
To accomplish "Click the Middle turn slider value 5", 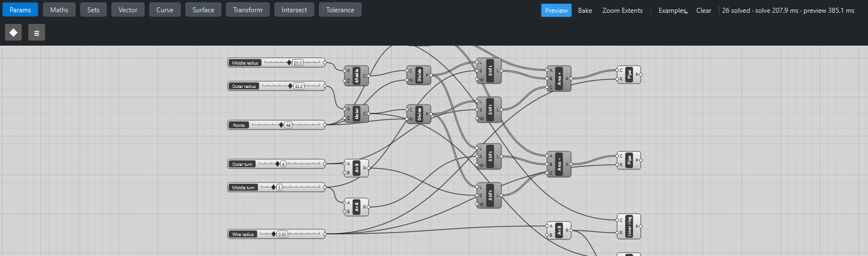I will click(280, 188).
